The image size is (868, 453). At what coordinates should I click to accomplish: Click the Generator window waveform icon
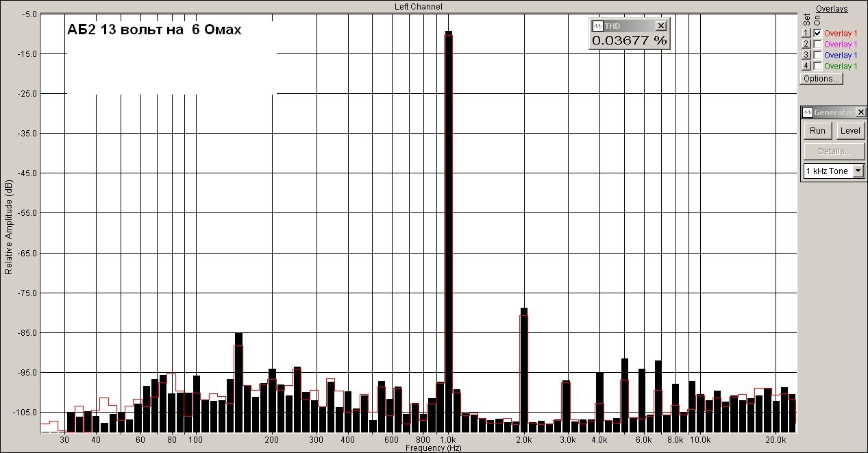[x=808, y=112]
